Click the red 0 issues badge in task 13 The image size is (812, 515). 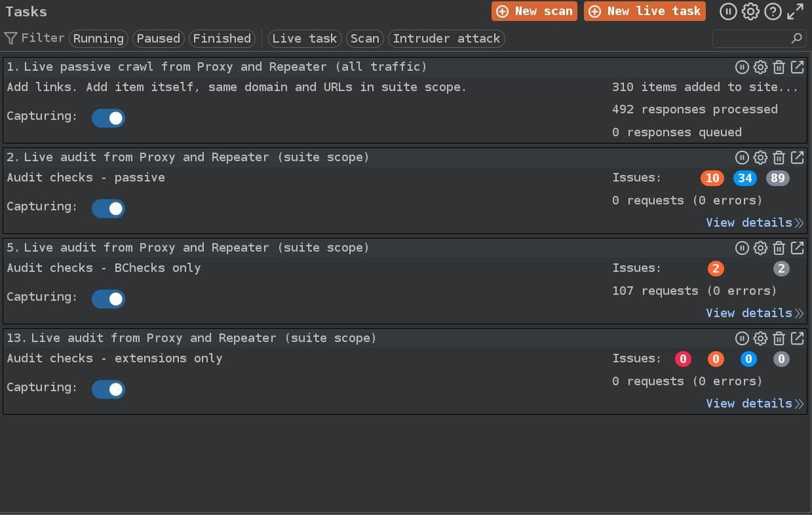683,359
